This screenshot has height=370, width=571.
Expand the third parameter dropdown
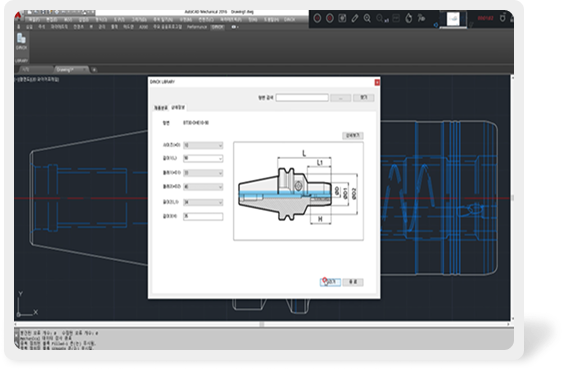[x=203, y=173]
